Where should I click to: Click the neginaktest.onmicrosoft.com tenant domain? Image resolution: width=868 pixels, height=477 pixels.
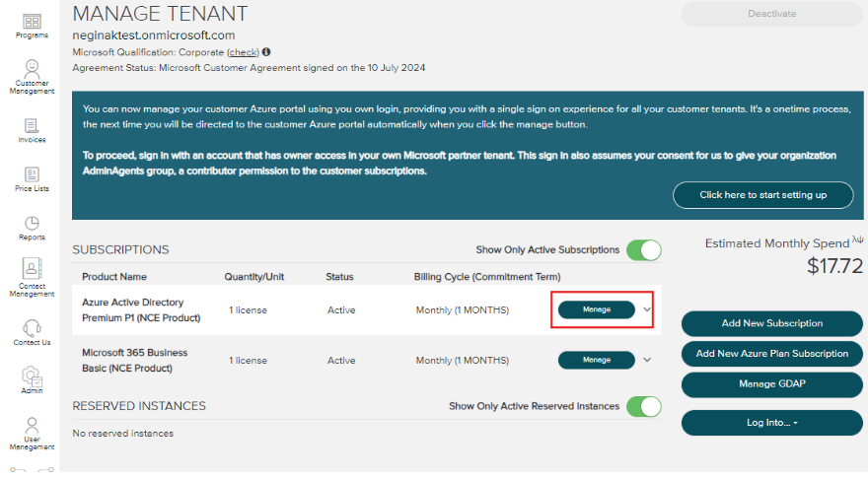click(x=153, y=35)
